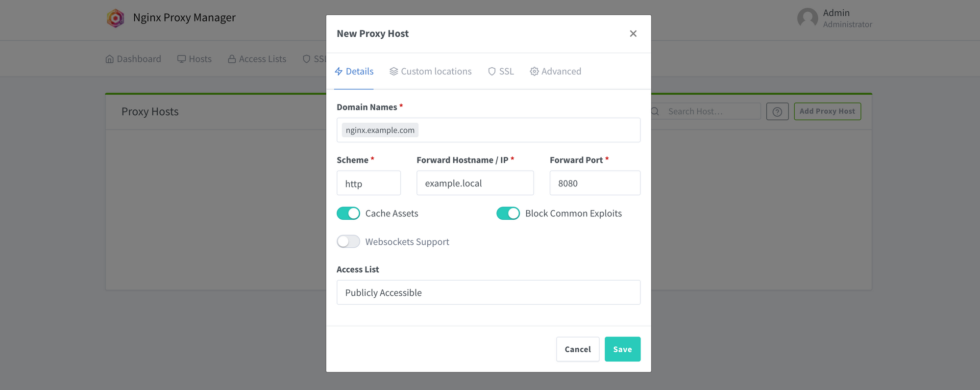980x390 pixels.
Task: Save the new proxy host
Action: (622, 349)
